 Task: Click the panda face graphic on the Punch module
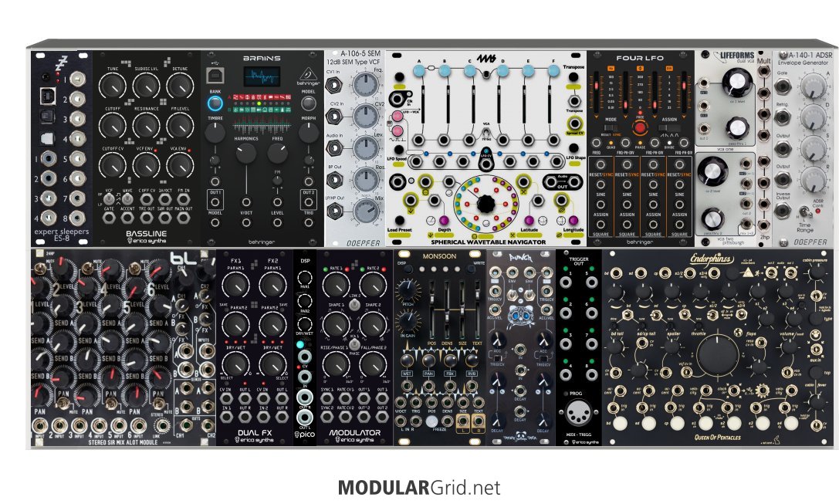tap(520, 316)
